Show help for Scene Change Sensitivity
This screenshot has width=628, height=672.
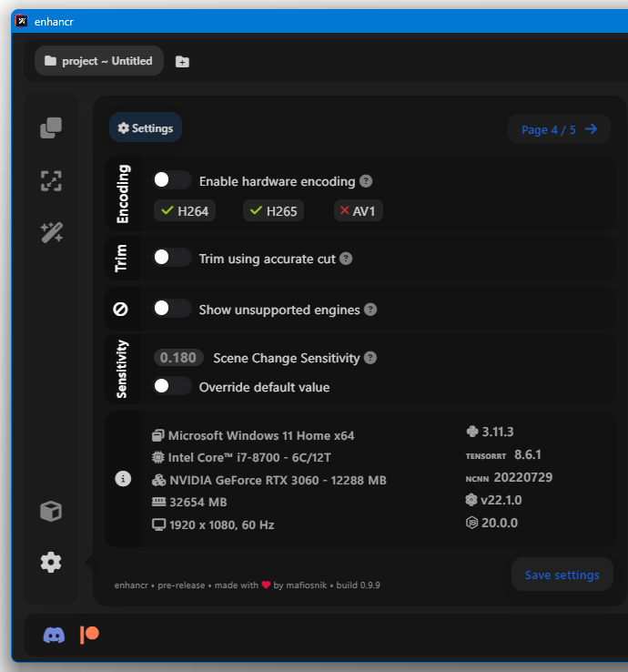(x=370, y=358)
